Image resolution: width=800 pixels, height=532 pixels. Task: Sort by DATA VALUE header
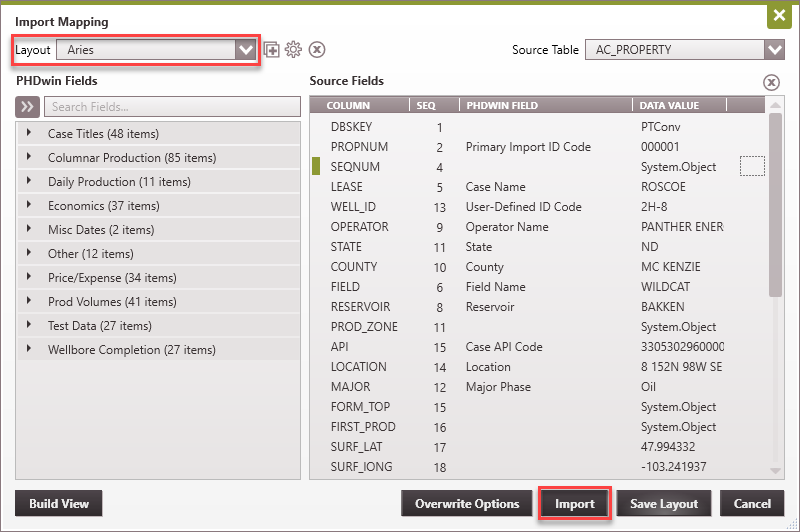[x=679, y=105]
